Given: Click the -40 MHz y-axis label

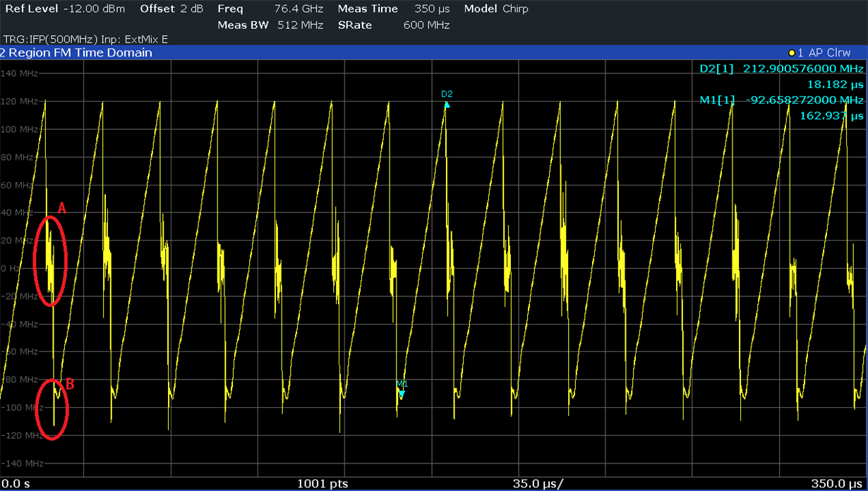Looking at the screenshot, I should pyautogui.click(x=20, y=324).
